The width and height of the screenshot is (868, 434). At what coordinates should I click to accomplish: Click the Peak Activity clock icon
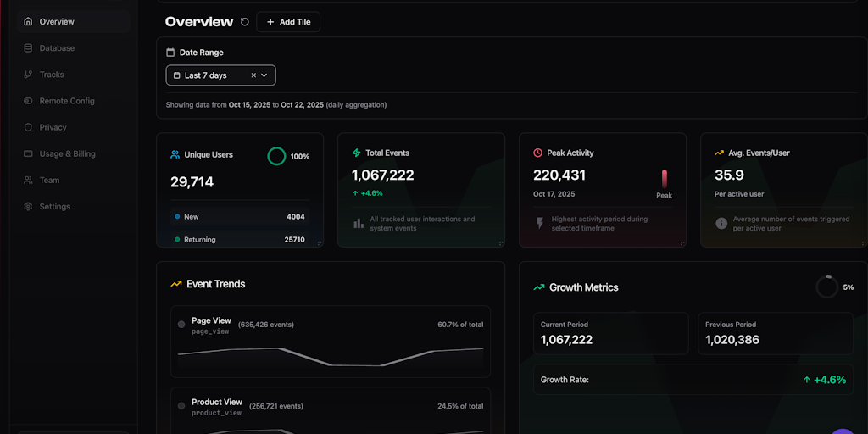tap(537, 153)
